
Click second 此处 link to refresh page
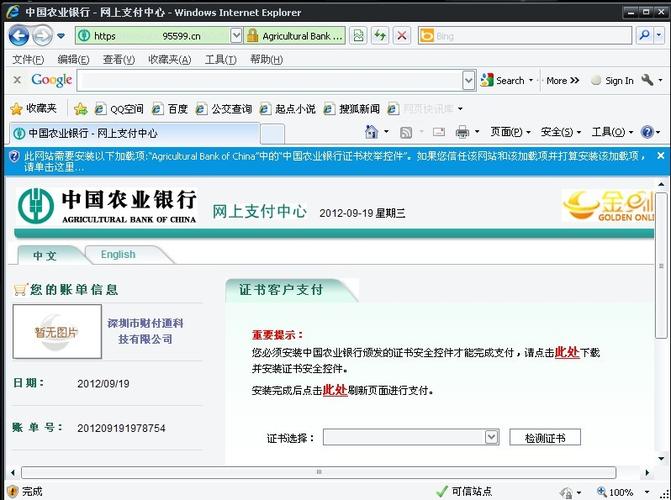[335, 390]
